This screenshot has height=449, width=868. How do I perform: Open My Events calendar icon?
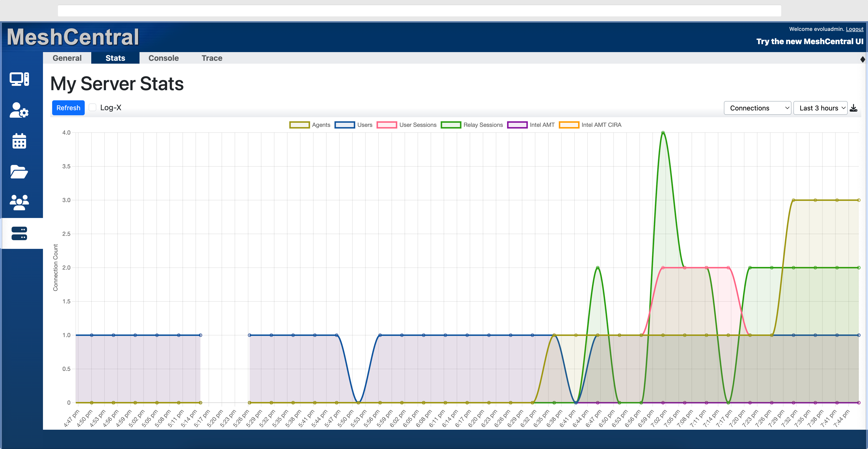click(x=19, y=141)
